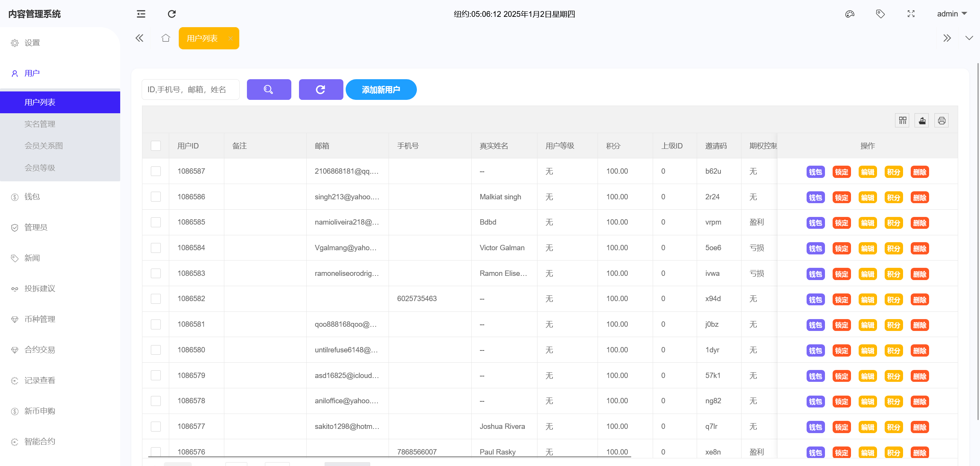Open the column filter grid icon

coord(903,121)
